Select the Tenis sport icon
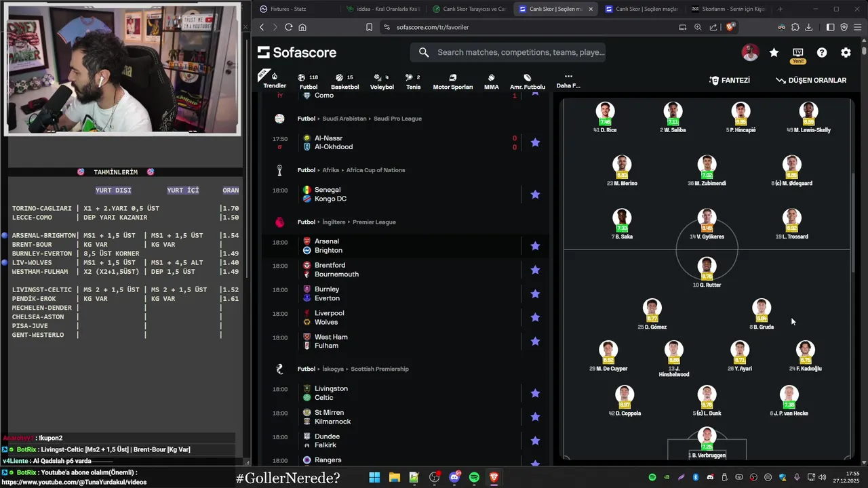 coord(413,81)
